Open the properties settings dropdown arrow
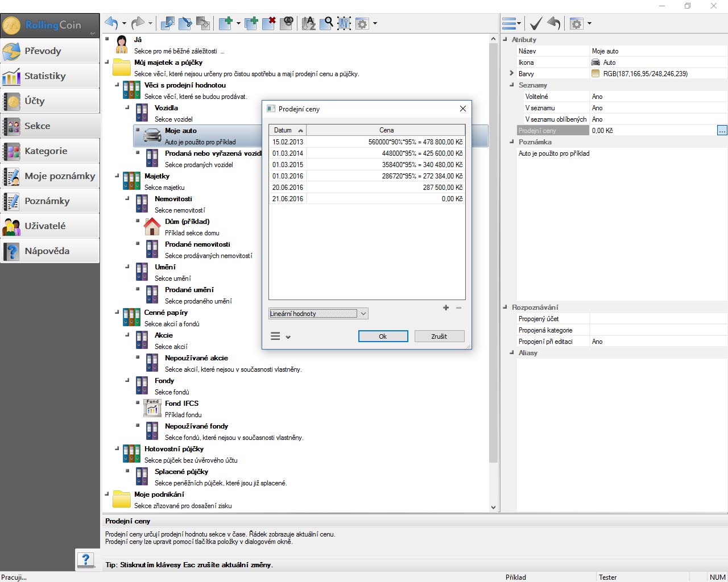The image size is (728, 582). pyautogui.click(x=589, y=23)
